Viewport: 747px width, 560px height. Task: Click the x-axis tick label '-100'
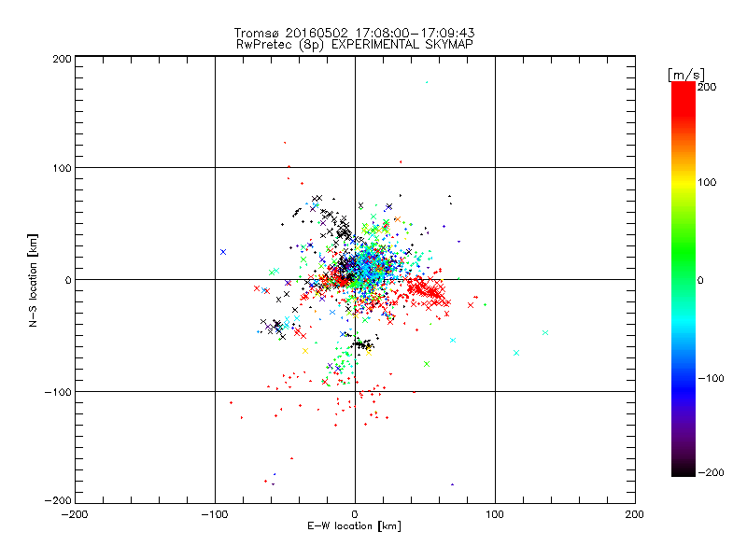[x=215, y=514]
